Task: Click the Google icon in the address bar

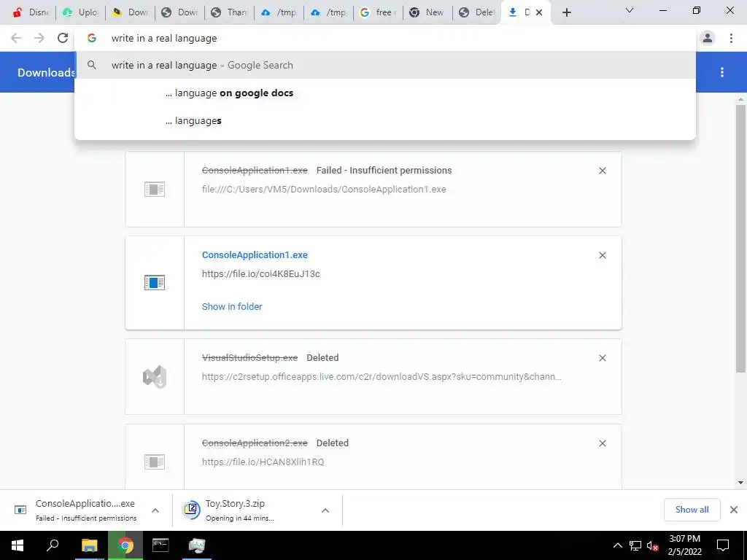Action: [92, 38]
